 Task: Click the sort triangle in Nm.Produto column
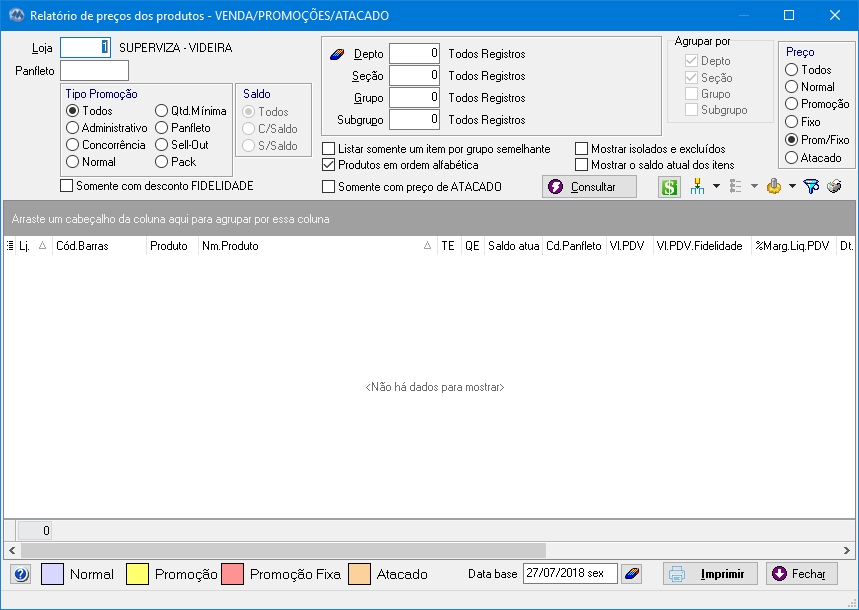pos(427,246)
